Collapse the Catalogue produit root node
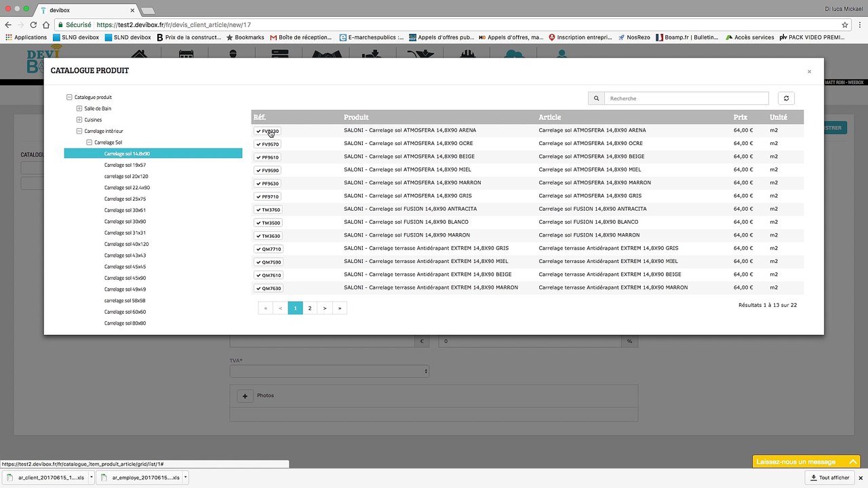Viewport: 868px width, 488px height. 69,97
